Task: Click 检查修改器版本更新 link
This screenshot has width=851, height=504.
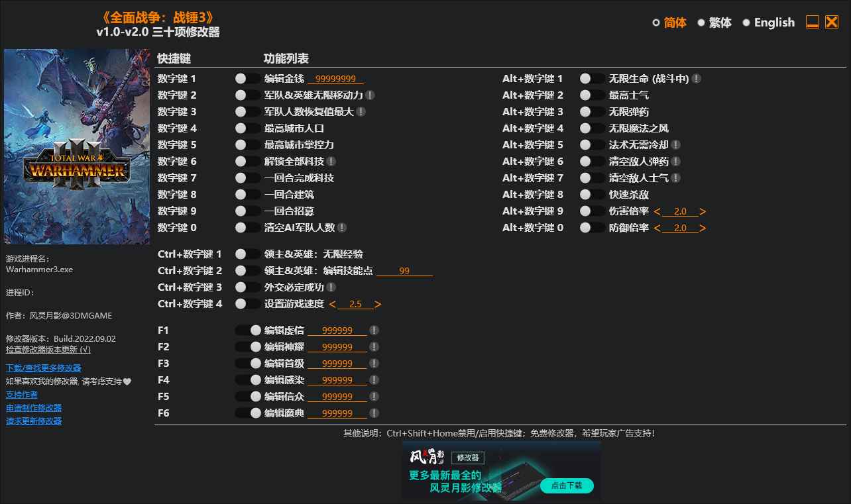Action: tap(48, 349)
